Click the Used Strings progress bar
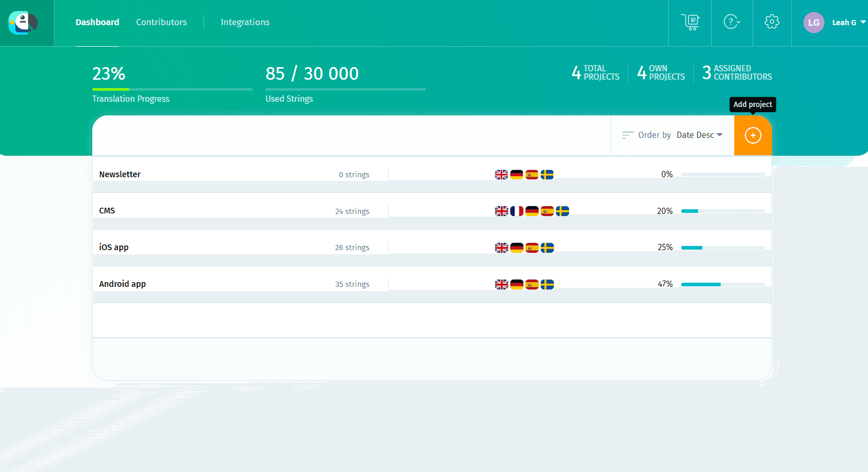The width and height of the screenshot is (868, 472). pos(346,89)
